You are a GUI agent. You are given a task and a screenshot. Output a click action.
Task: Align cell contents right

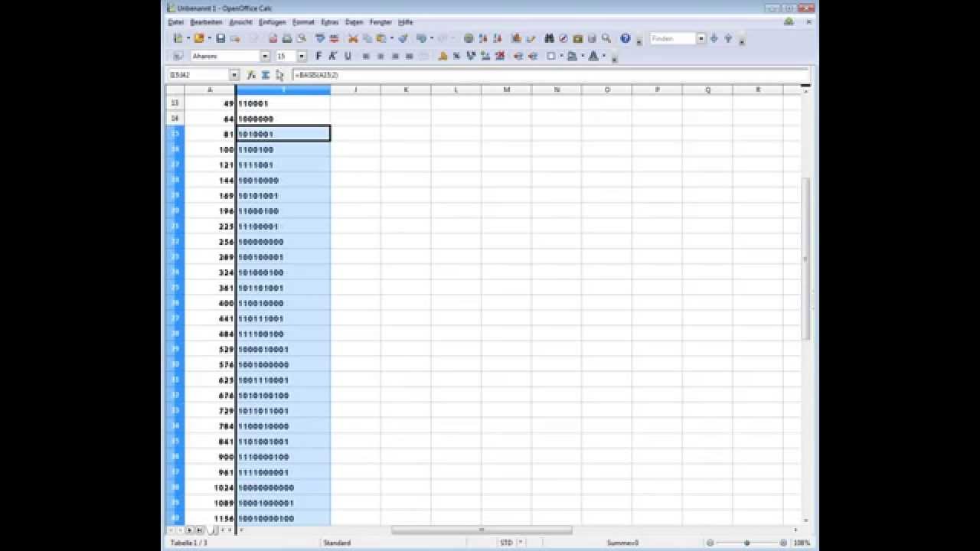coord(395,56)
